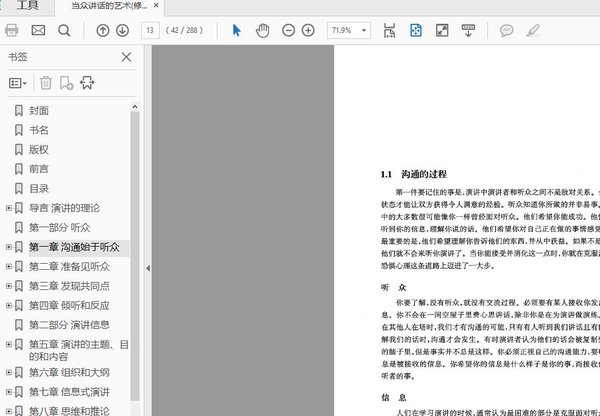The width and height of the screenshot is (600, 416).
Task: Click the Print icon in the toolbar
Action: (x=11, y=30)
